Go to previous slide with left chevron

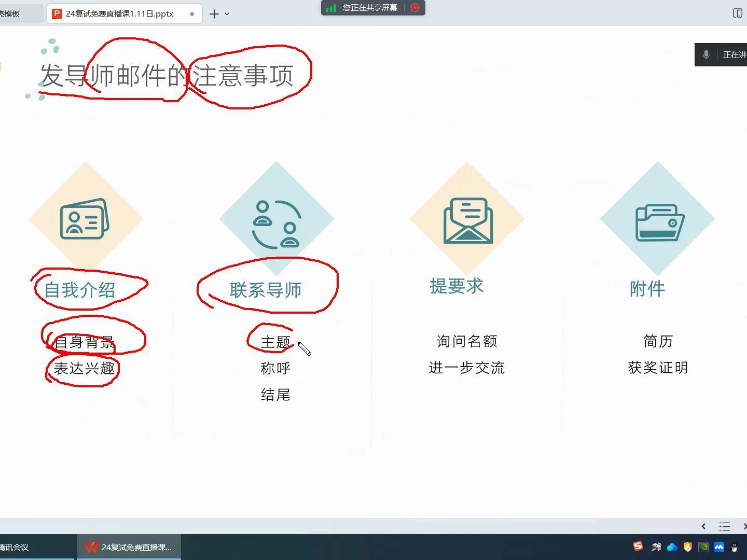(703, 526)
